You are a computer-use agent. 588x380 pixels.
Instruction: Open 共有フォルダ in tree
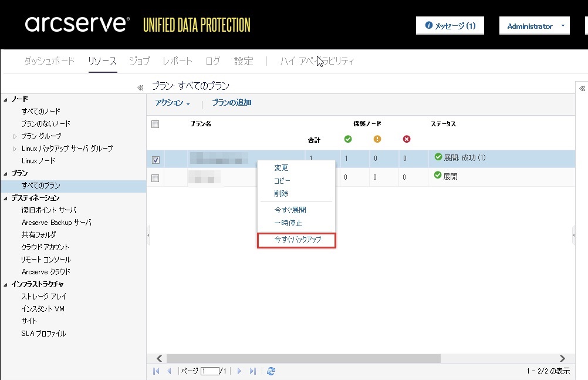tap(39, 235)
